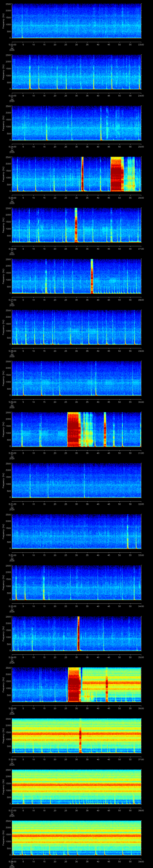Click the 5:22:00 start time label
This screenshot has height=868, width=153.
pyautogui.click(x=12, y=44)
